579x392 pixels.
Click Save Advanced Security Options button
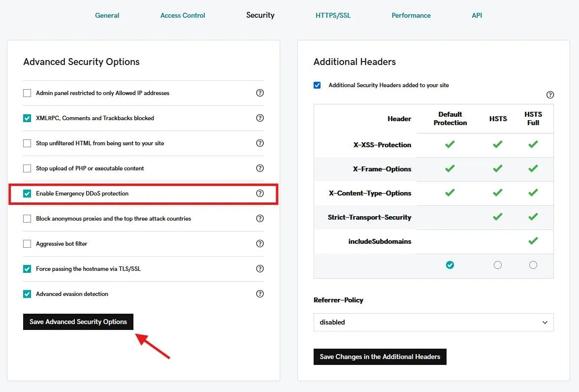(x=78, y=322)
